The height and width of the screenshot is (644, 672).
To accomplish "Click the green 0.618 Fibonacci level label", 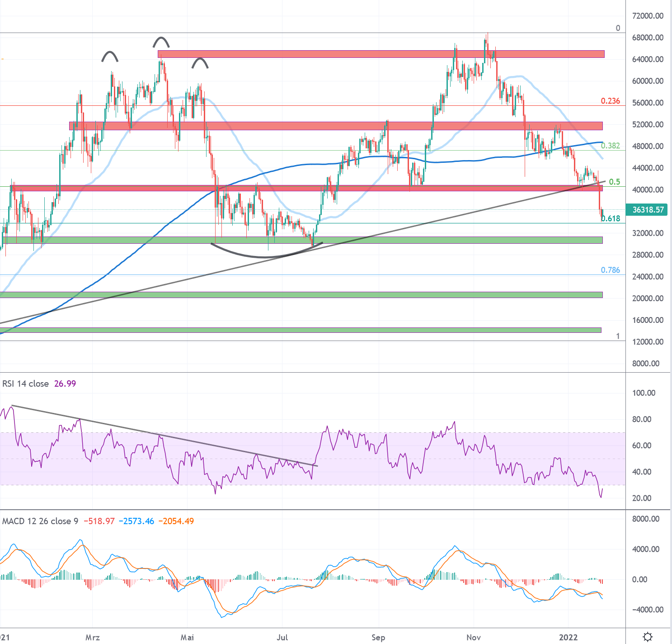I will [610, 218].
